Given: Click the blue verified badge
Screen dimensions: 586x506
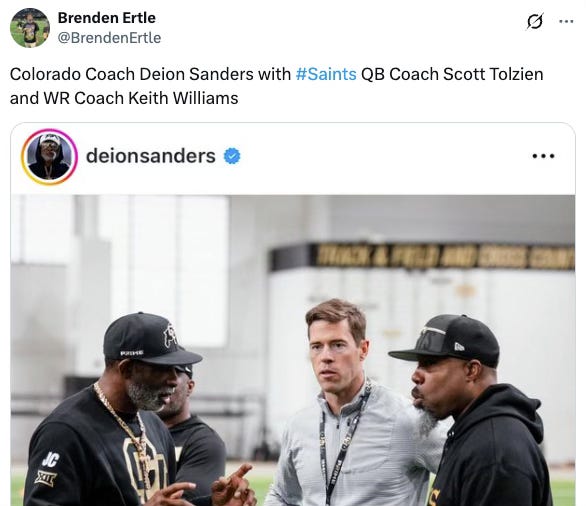Looking at the screenshot, I should point(232,156).
